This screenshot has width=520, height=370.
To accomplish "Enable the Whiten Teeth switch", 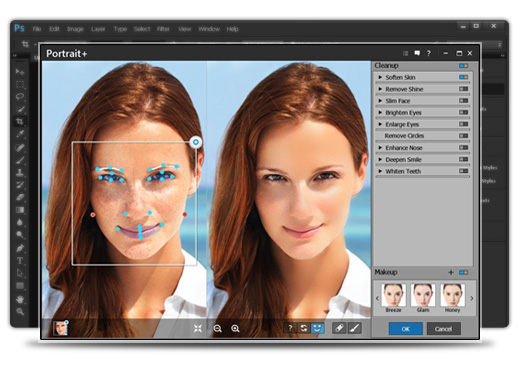I will point(463,171).
